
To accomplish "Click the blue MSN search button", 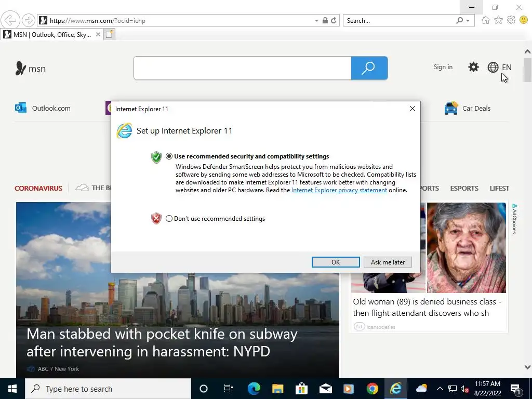I will pyautogui.click(x=369, y=68).
